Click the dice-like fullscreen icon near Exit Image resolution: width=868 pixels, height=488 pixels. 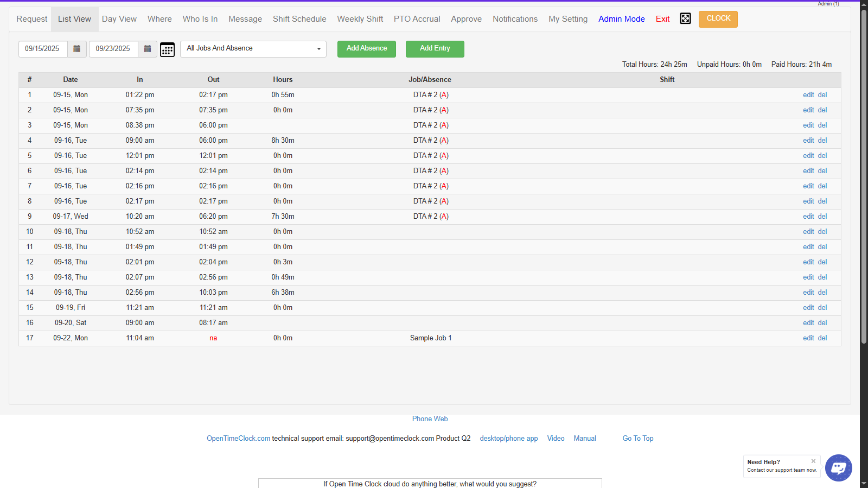pyautogui.click(x=685, y=19)
